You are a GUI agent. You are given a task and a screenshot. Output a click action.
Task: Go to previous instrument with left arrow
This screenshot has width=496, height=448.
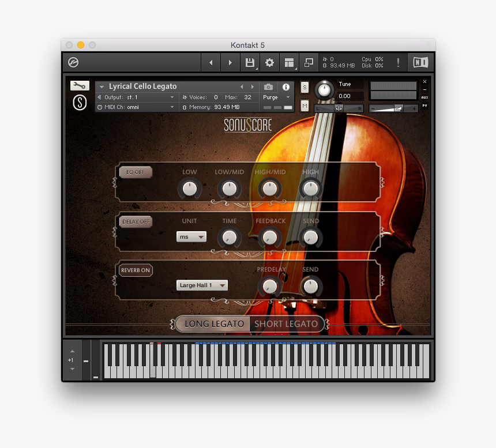point(211,63)
